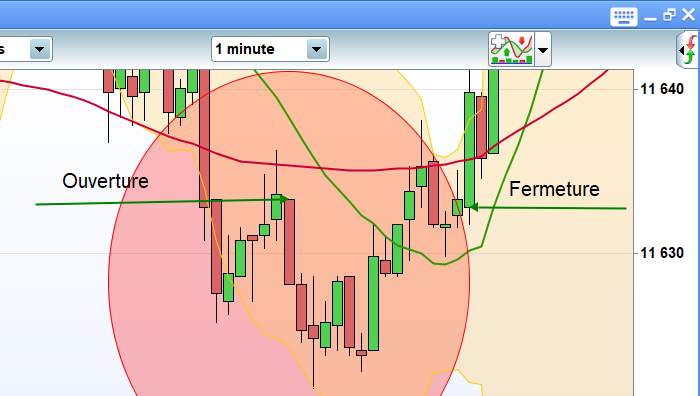This screenshot has height=396, width=700.
Task: Click the 11 630 price axis label
Action: (662, 253)
